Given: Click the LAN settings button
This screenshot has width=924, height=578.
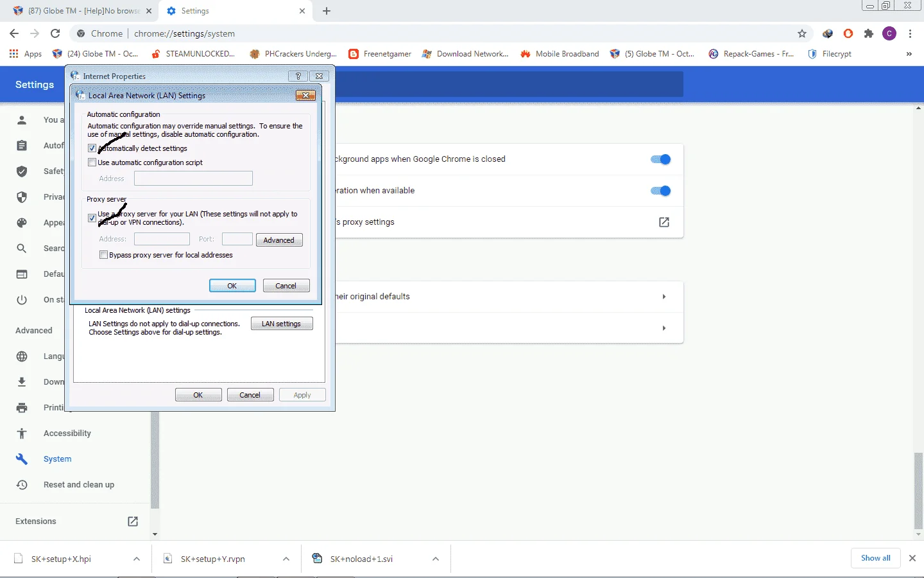Looking at the screenshot, I should pos(282,324).
